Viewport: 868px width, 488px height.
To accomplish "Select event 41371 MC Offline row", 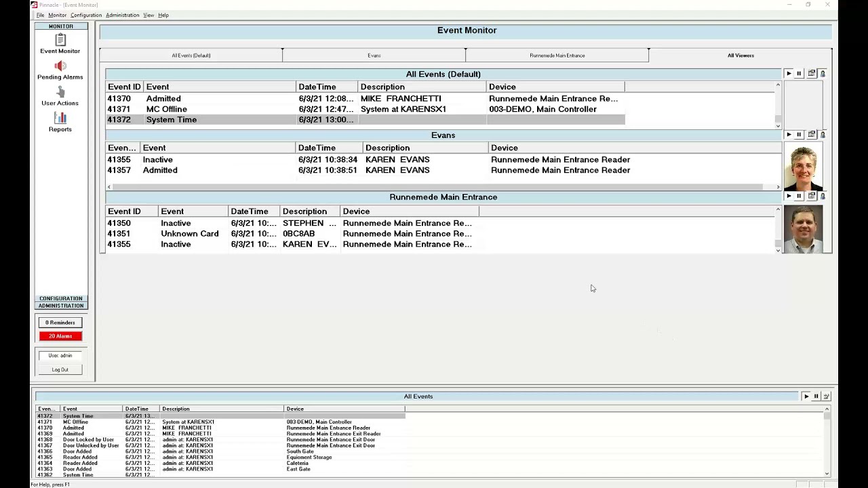I will pos(366,109).
